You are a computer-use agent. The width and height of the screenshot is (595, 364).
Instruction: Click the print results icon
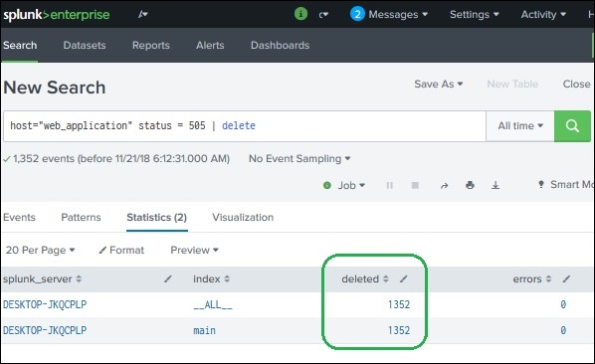(x=470, y=185)
